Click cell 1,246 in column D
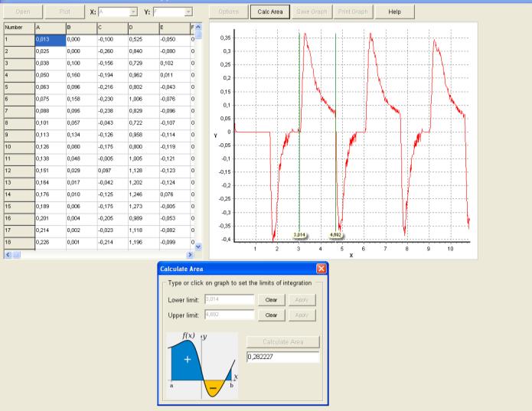532x411 pixels. click(144, 195)
